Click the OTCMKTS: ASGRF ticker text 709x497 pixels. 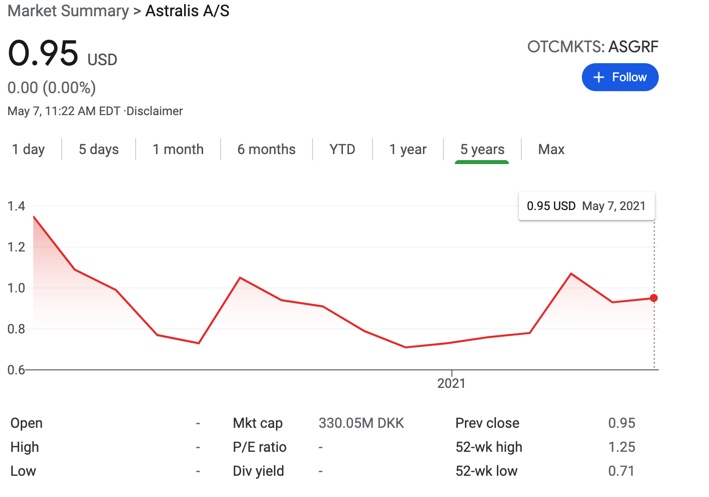pyautogui.click(x=593, y=46)
